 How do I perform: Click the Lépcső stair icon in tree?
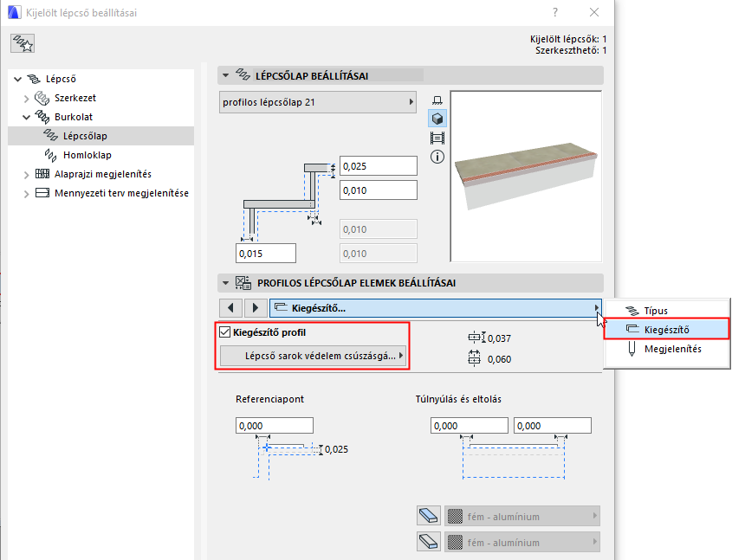34,79
